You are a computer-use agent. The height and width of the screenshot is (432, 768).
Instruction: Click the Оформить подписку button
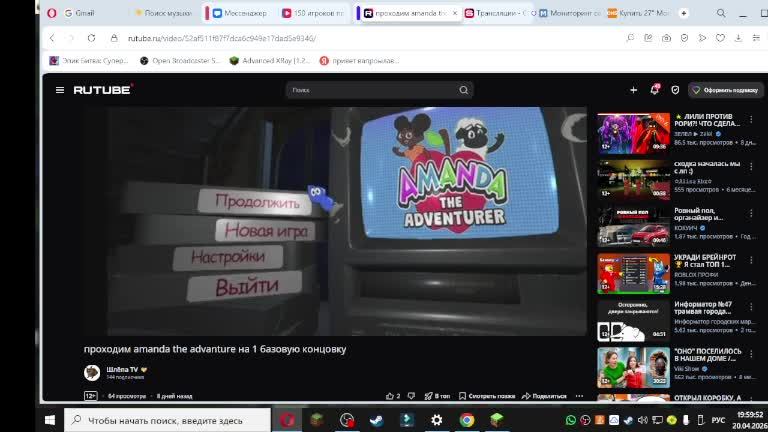tap(725, 90)
